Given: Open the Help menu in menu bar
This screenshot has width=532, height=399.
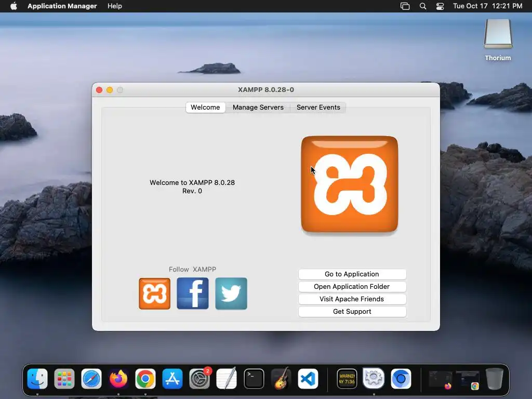Looking at the screenshot, I should [x=115, y=6].
